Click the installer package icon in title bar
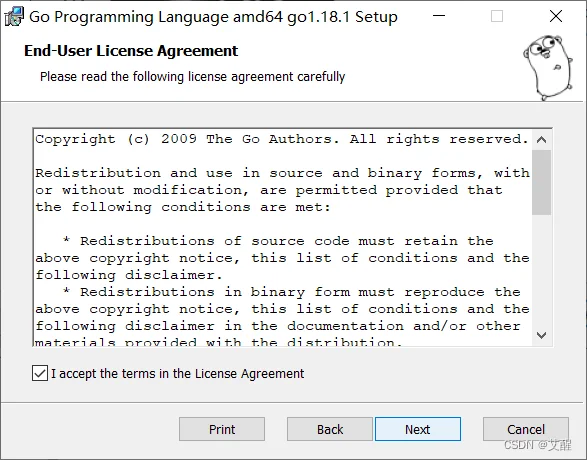This screenshot has width=587, height=460. pos(14,17)
